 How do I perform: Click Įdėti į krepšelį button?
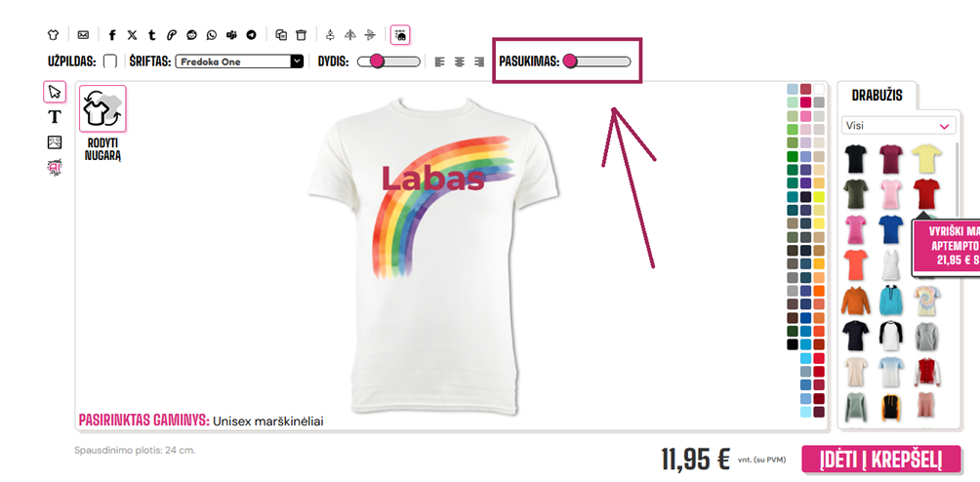pos(881,460)
